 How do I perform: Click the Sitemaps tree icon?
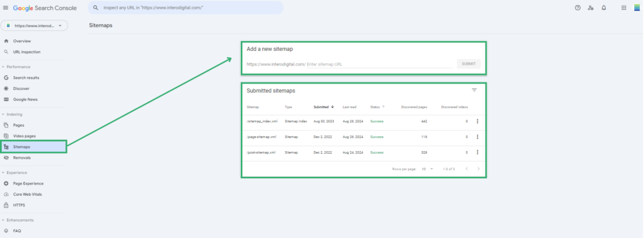(x=6, y=147)
